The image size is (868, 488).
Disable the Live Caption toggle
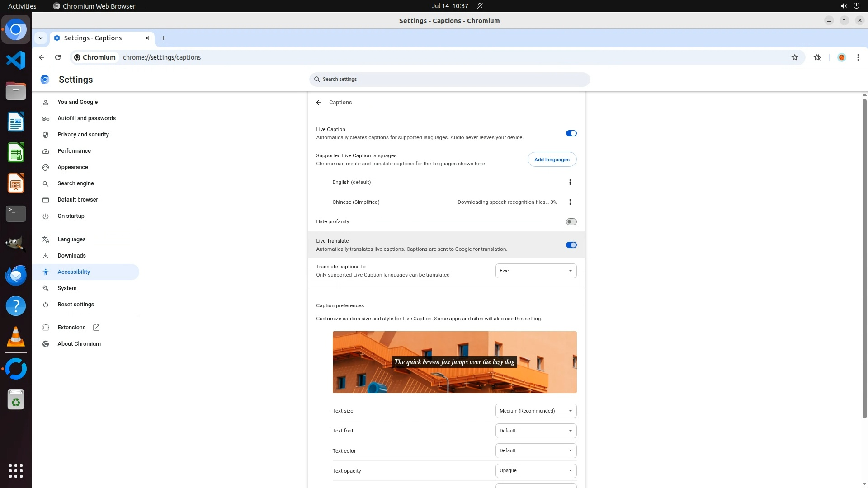571,133
